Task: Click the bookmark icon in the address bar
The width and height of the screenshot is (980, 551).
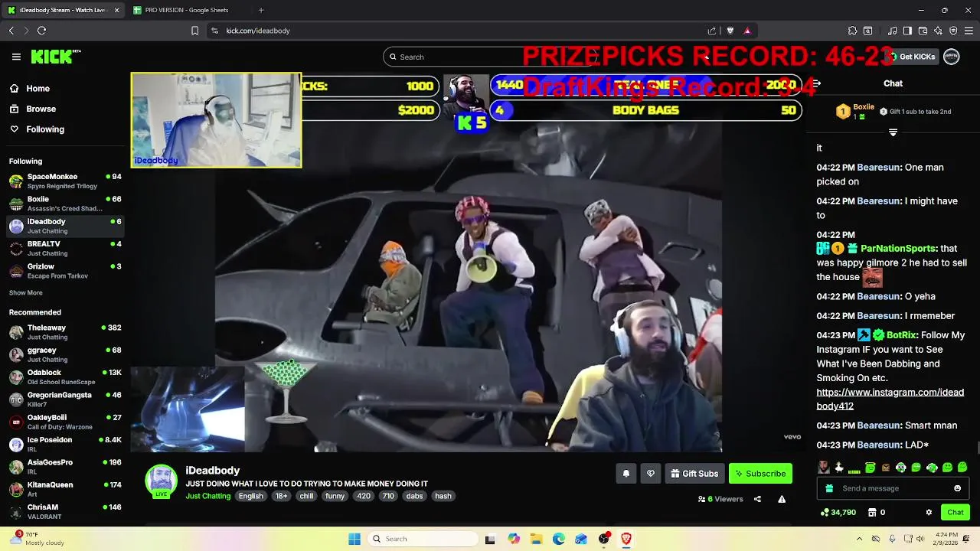Action: (x=194, y=31)
